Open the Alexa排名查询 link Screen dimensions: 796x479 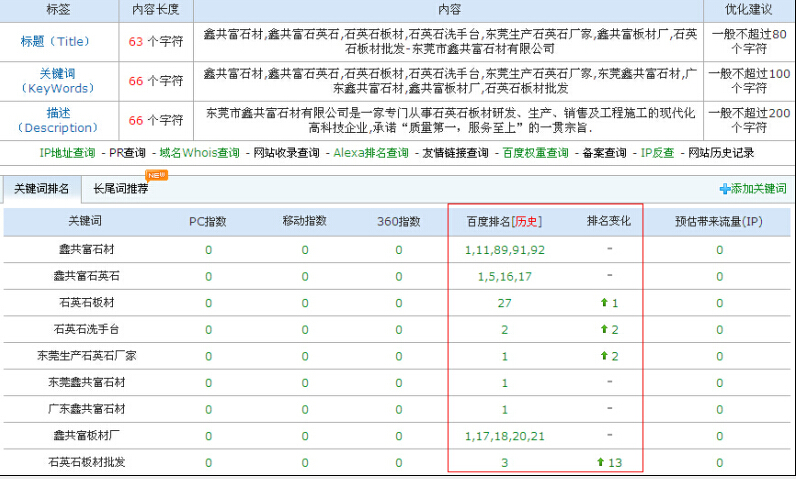[x=371, y=153]
